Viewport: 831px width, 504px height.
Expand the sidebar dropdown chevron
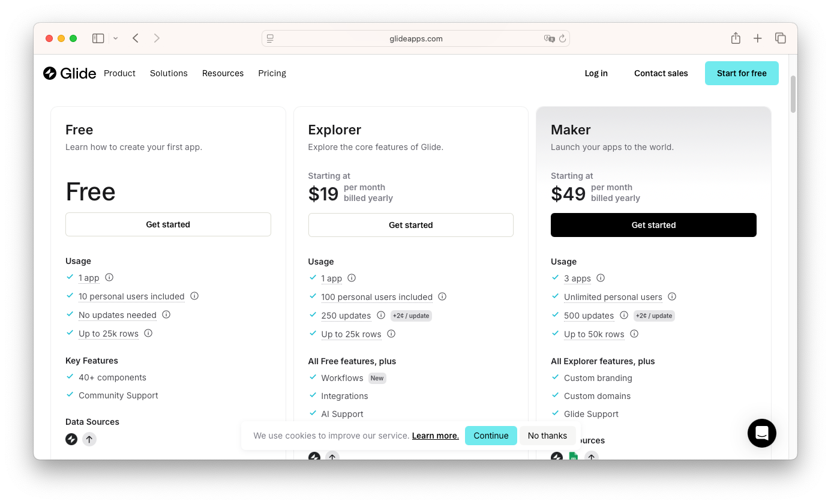point(115,38)
